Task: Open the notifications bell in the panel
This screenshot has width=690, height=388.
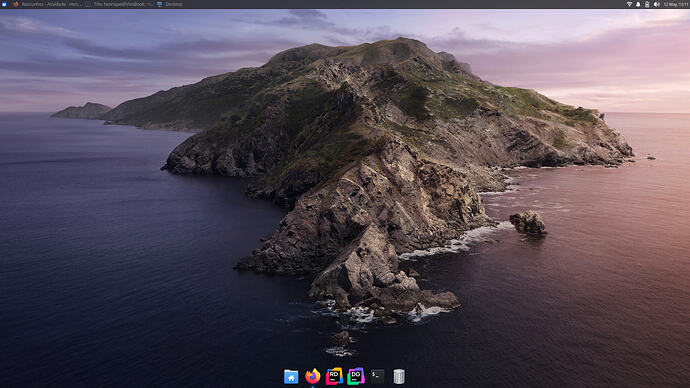Action: pyautogui.click(x=638, y=4)
